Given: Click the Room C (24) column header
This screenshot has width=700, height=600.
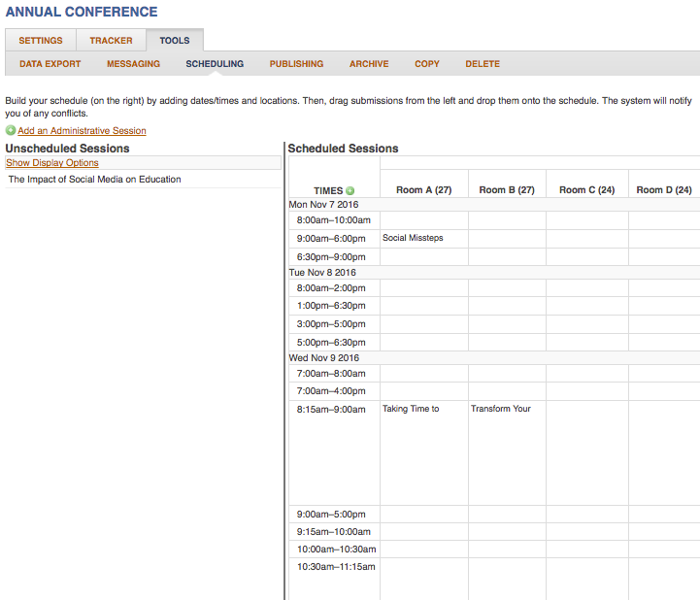Looking at the screenshot, I should pos(587,189).
